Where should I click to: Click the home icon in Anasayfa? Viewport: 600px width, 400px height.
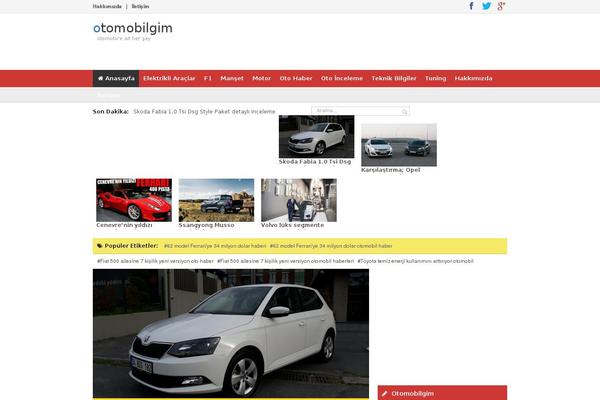(101, 78)
